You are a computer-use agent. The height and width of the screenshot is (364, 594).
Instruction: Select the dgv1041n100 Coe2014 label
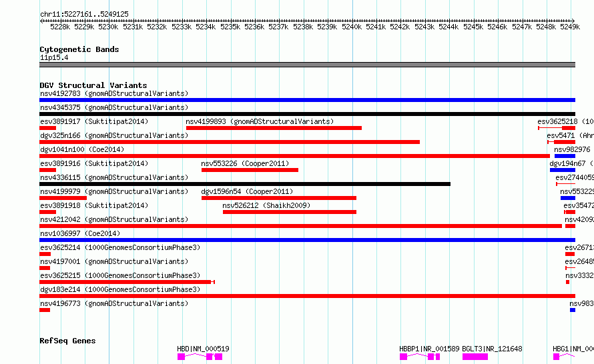[82, 149]
